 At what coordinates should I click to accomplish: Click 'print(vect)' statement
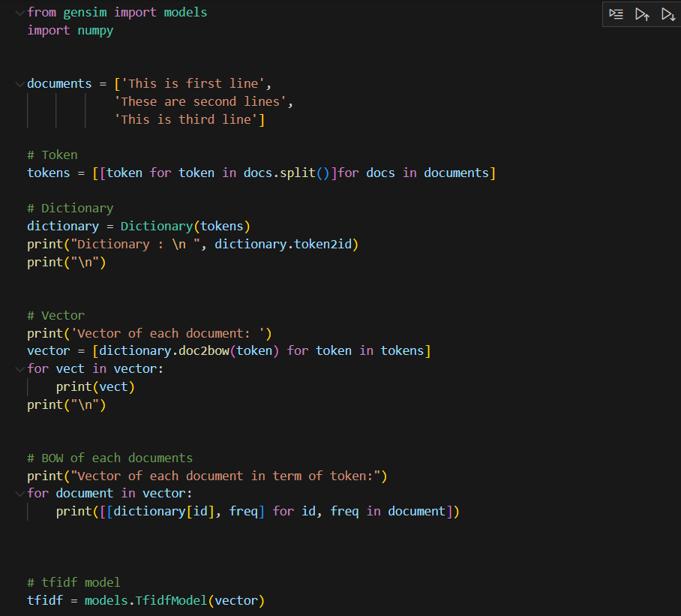tap(95, 386)
